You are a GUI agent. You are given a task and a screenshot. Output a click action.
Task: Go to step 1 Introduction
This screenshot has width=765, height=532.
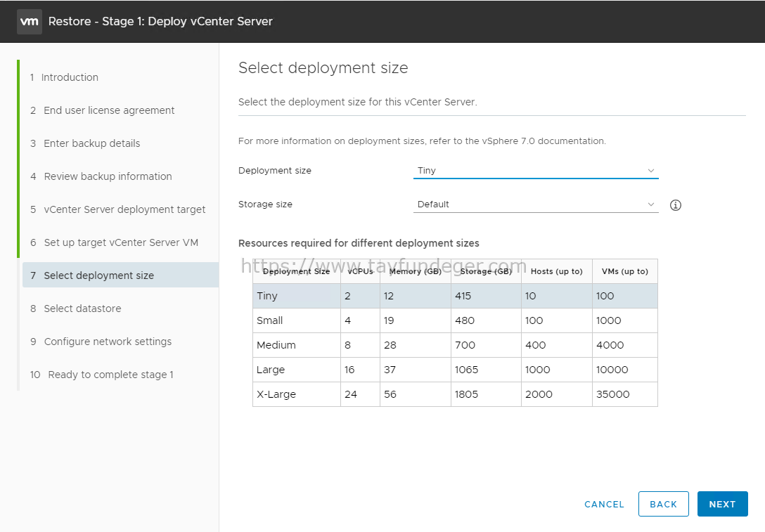point(64,77)
